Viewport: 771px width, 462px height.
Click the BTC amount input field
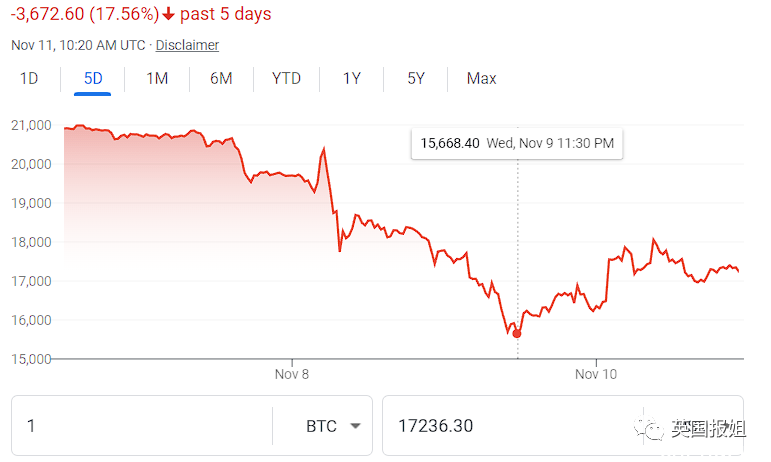tap(140, 426)
